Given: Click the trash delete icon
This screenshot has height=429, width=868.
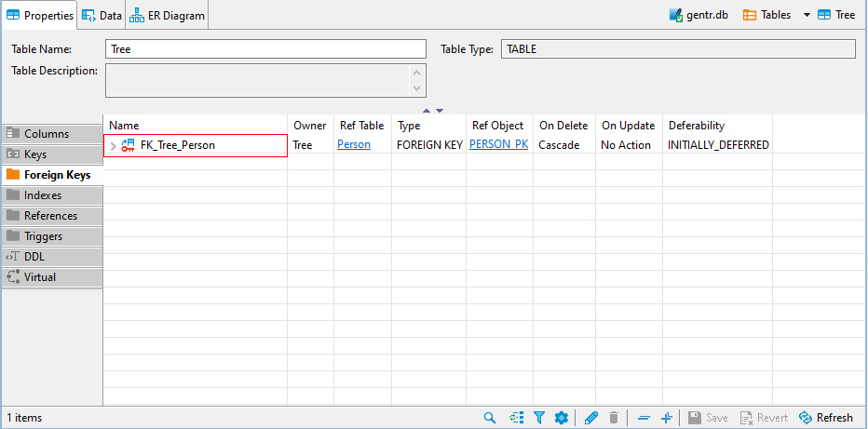Looking at the screenshot, I should (x=614, y=418).
